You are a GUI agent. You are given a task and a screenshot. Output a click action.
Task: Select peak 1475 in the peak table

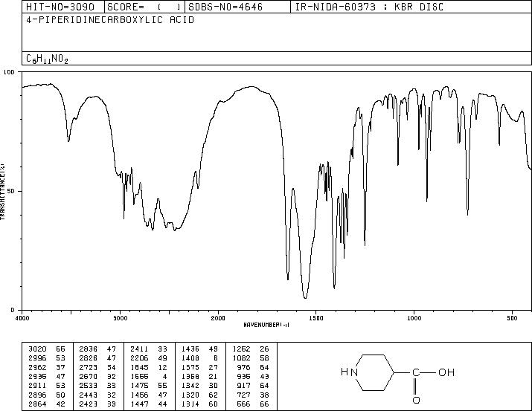139,386
